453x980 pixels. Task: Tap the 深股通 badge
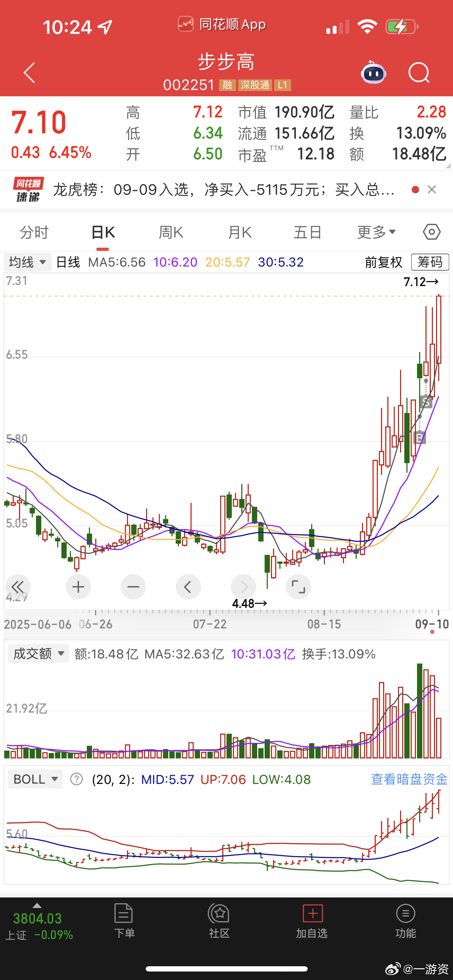255,85
